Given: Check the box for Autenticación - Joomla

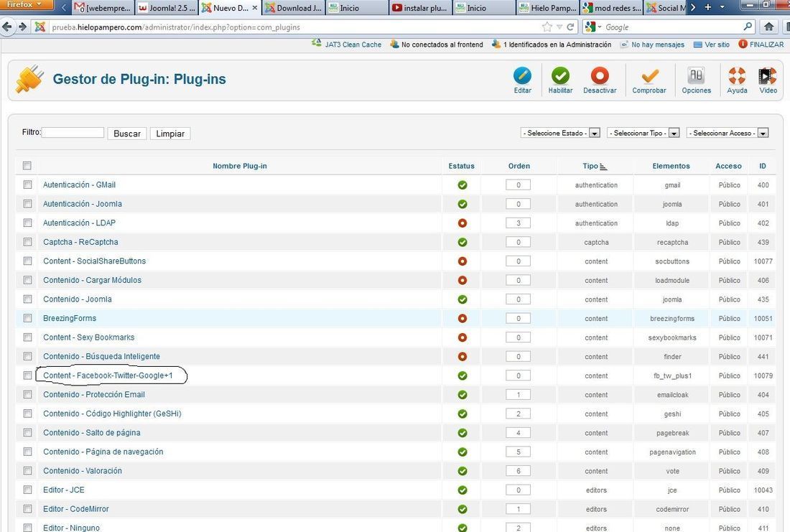Looking at the screenshot, I should 27,204.
